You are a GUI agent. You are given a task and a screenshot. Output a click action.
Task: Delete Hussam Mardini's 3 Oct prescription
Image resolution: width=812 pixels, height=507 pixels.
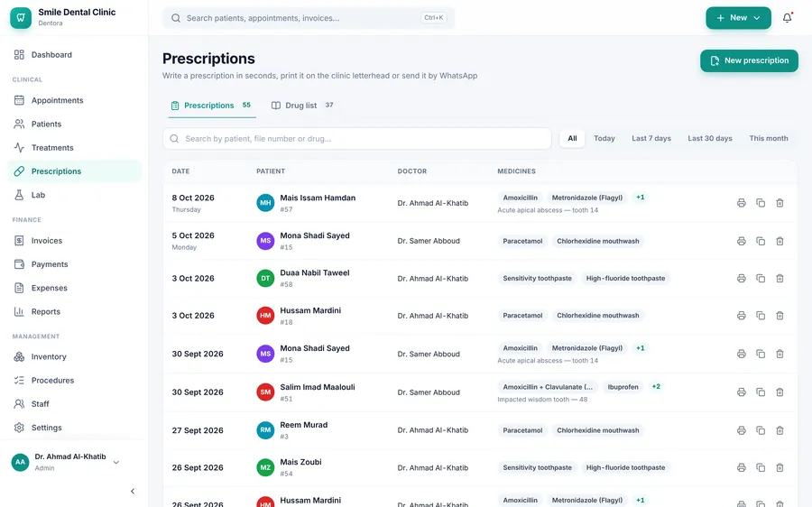click(780, 316)
